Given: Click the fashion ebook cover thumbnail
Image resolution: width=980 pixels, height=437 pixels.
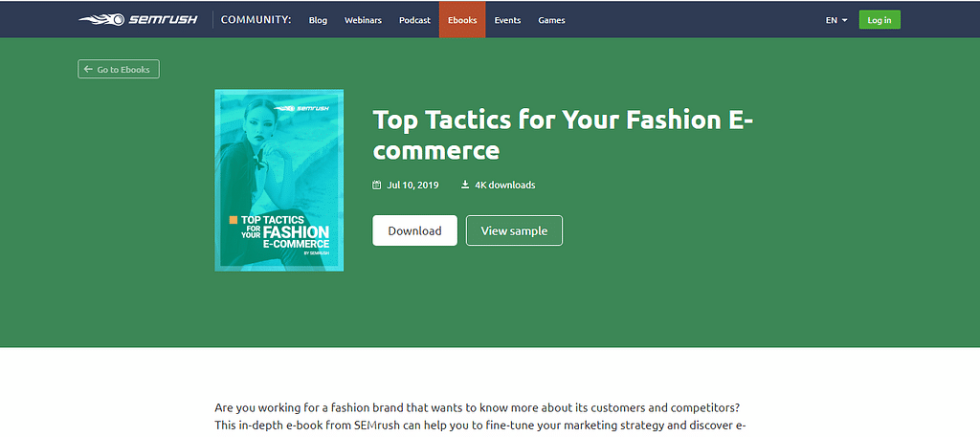Looking at the screenshot, I should (279, 180).
